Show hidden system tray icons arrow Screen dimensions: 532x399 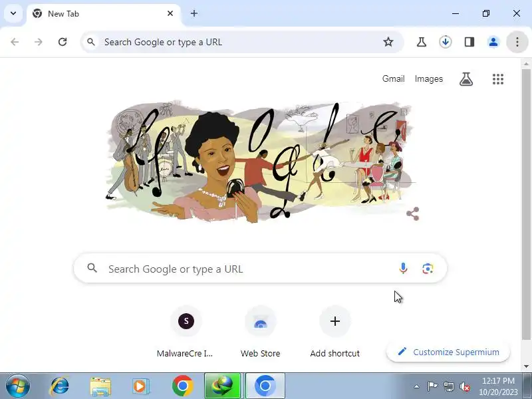(x=416, y=386)
